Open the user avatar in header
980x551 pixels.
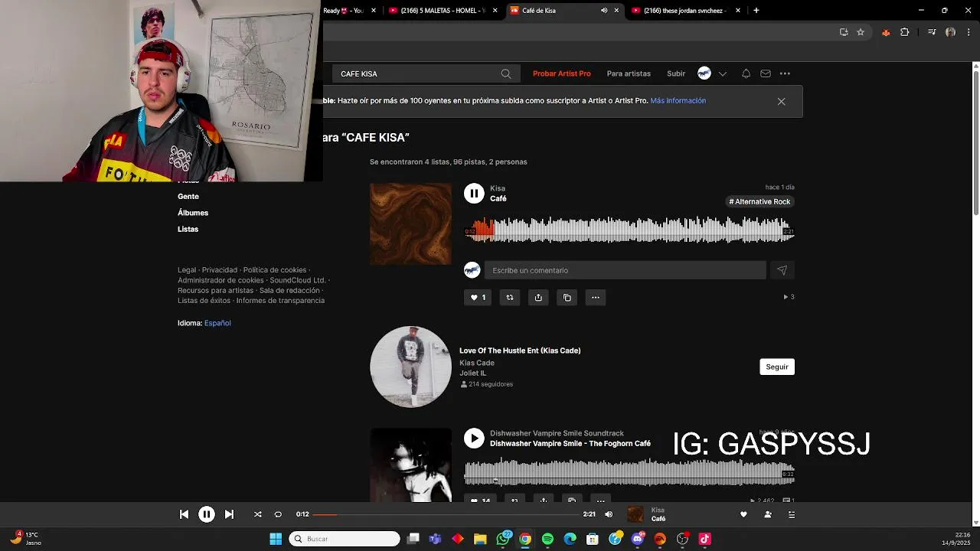[704, 73]
